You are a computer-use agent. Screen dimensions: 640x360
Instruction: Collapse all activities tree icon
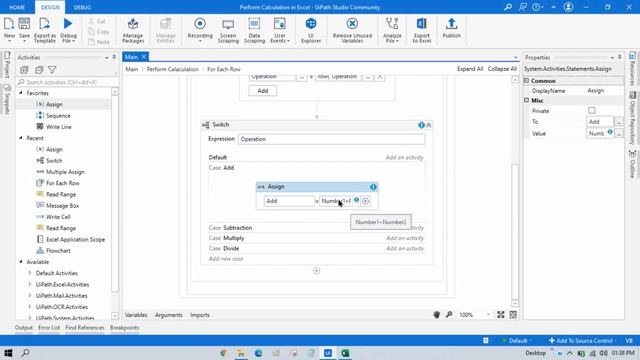click(39, 70)
